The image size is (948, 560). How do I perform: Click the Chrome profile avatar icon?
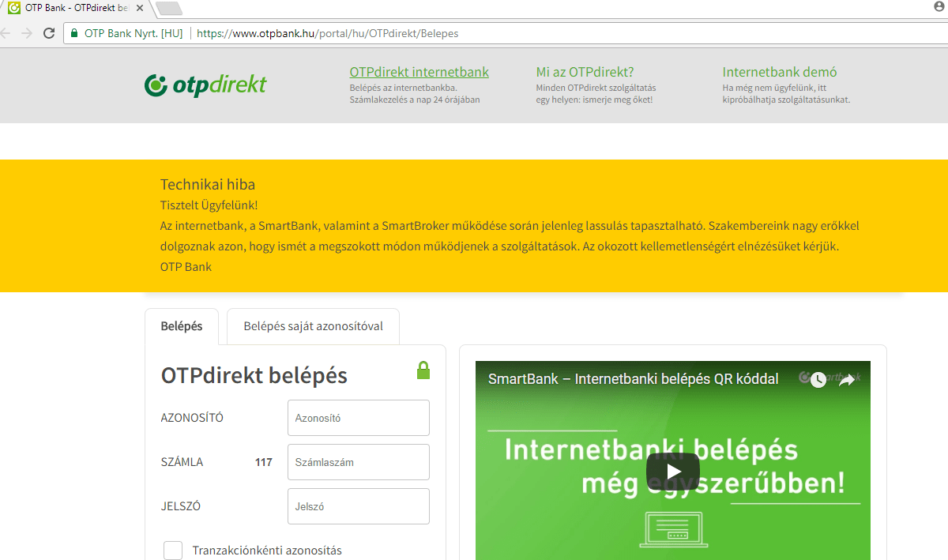939,6
